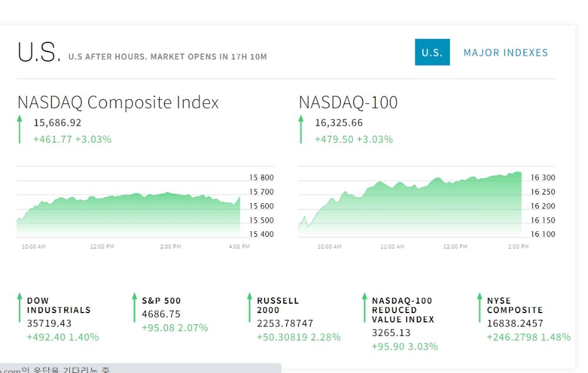This screenshot has height=373, width=588.
Task: Click the Dow Industrials index name
Action: coord(59,305)
